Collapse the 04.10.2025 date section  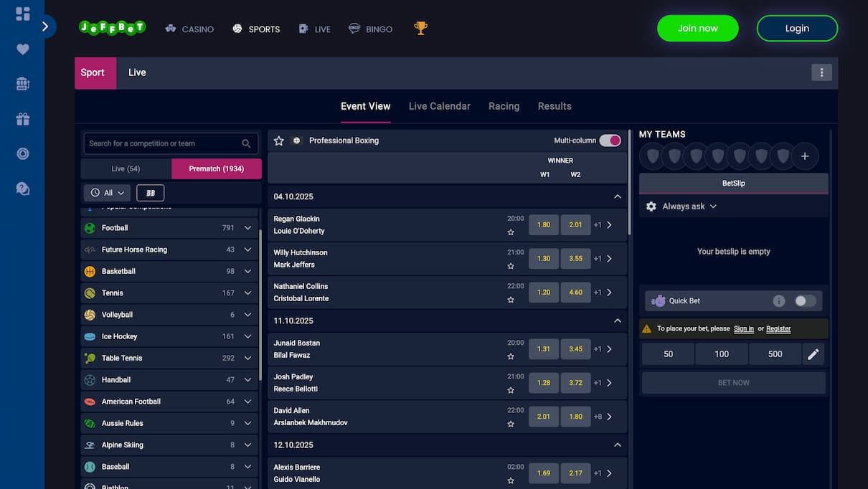[x=617, y=196]
